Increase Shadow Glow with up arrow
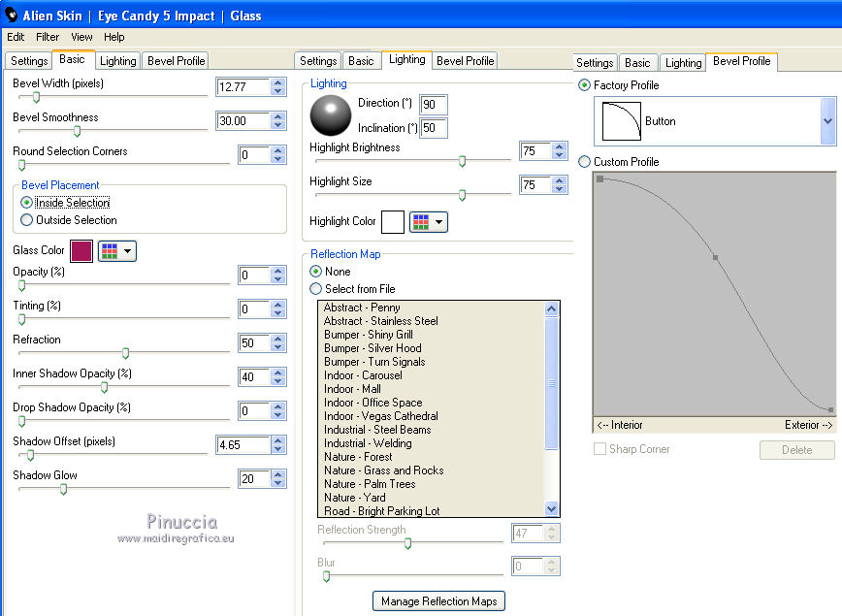Image resolution: width=842 pixels, height=616 pixels. pos(278,474)
